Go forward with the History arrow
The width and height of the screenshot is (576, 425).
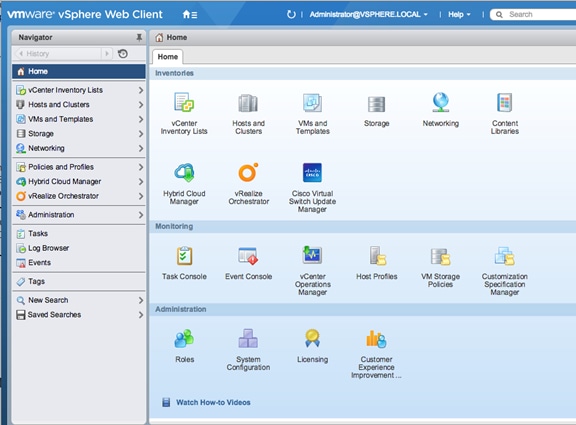tap(107, 54)
